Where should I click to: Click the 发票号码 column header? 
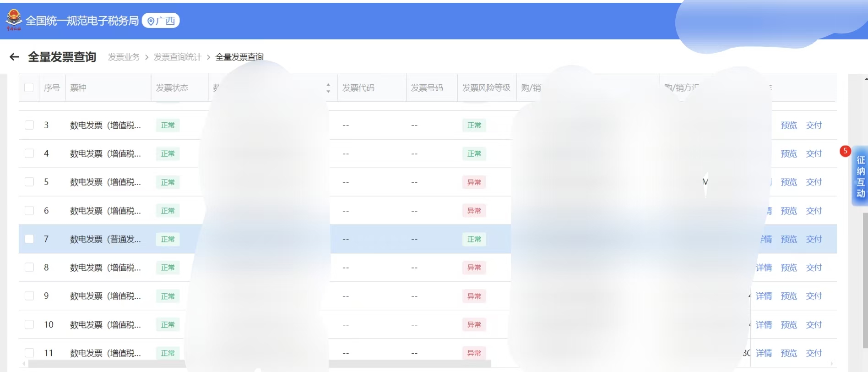(427, 88)
